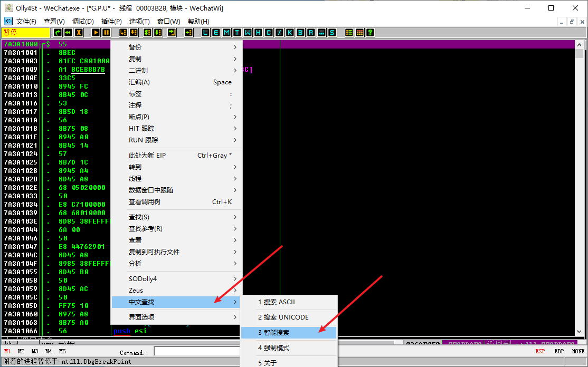Open the CPU window (C icon)
The width and height of the screenshot is (588, 367).
click(269, 33)
